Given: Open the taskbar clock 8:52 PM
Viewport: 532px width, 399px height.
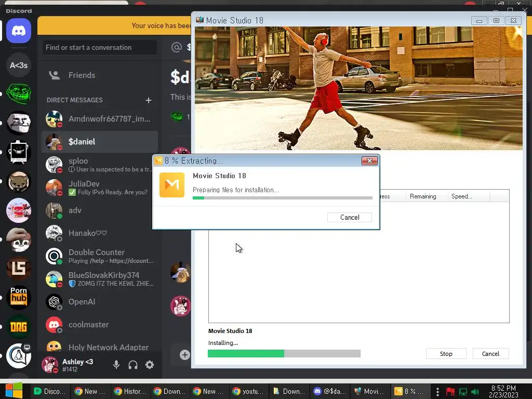Looking at the screenshot, I should [x=503, y=391].
